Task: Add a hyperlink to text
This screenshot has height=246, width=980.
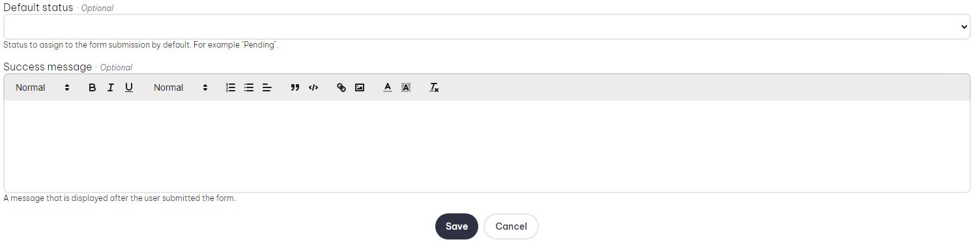Action: pos(341,87)
